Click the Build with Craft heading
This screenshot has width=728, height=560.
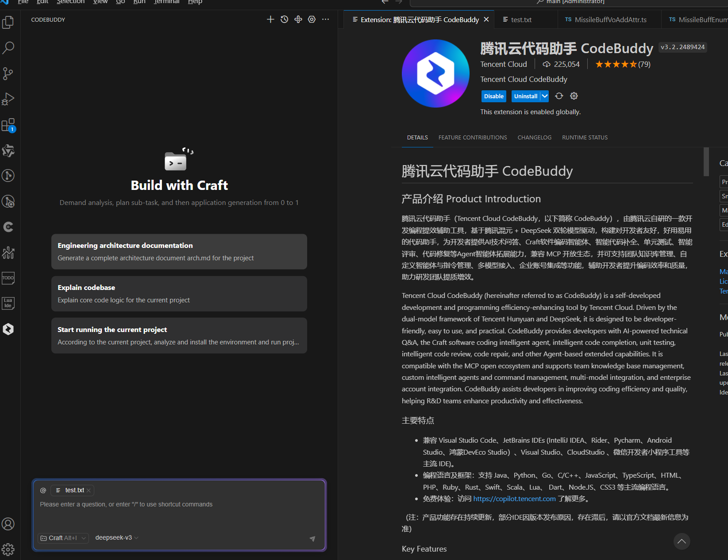pyautogui.click(x=179, y=185)
